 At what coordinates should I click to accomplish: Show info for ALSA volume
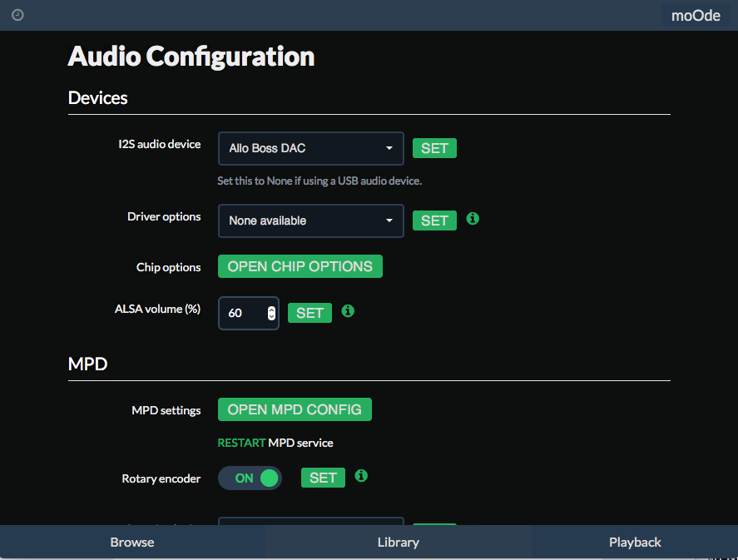point(348,310)
